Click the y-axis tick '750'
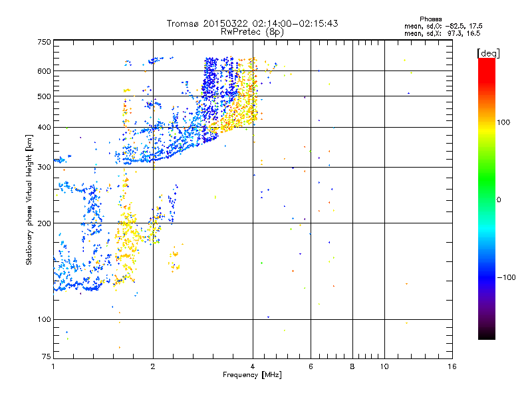The width and height of the screenshot is (532, 399). 44,42
